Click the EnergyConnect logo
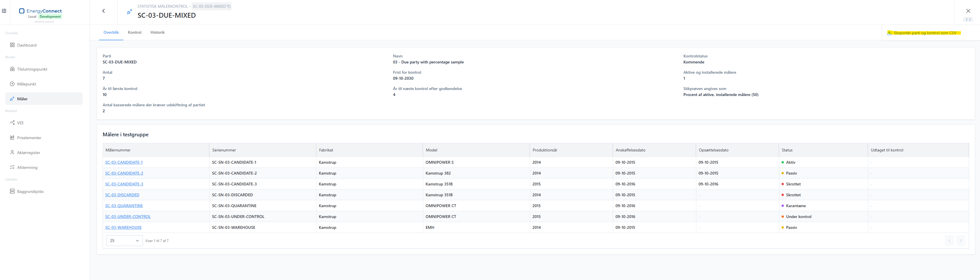980x280 pixels. tap(40, 11)
